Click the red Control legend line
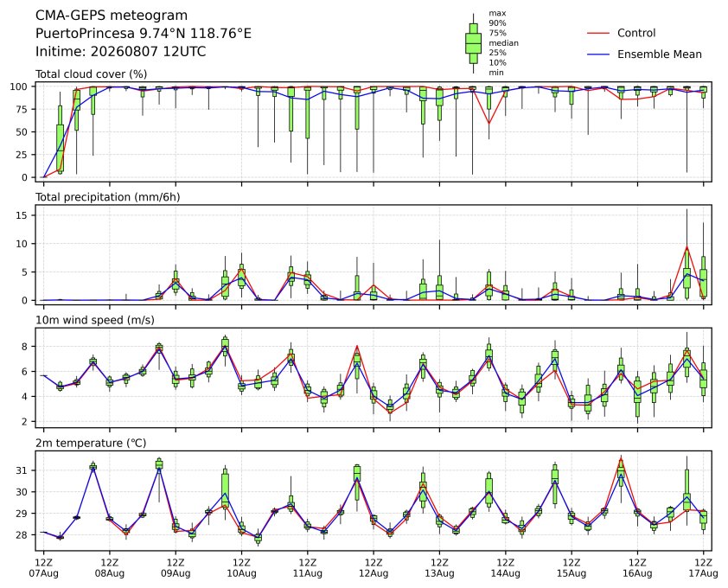The width and height of the screenshot is (728, 588). pyautogui.click(x=598, y=34)
